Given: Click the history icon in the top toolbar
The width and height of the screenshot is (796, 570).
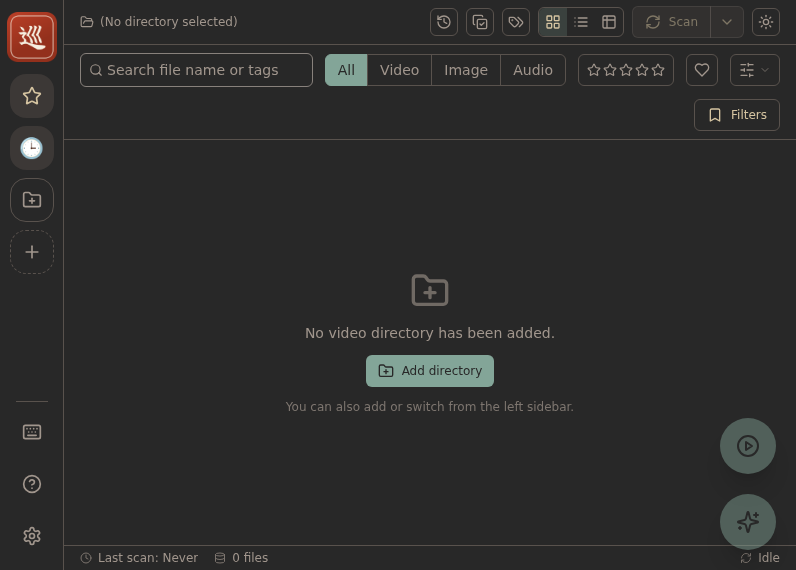Looking at the screenshot, I should click(444, 22).
